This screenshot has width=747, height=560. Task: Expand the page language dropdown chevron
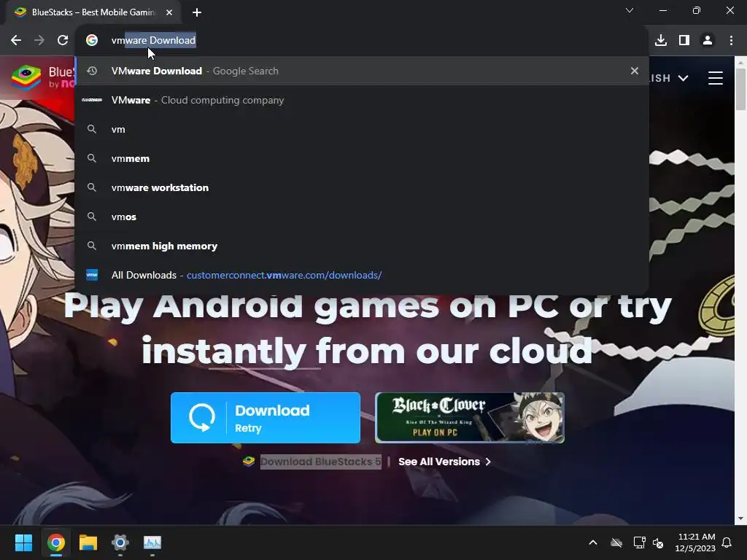click(x=683, y=78)
